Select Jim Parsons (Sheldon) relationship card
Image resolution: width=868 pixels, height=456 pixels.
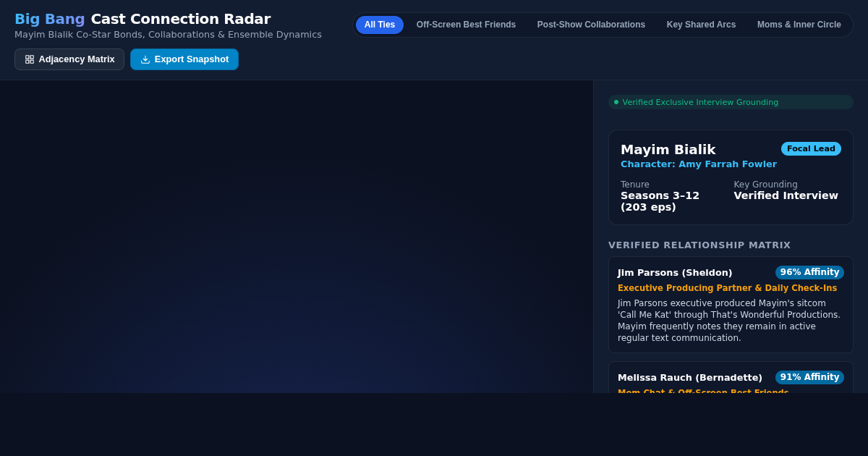(731, 305)
